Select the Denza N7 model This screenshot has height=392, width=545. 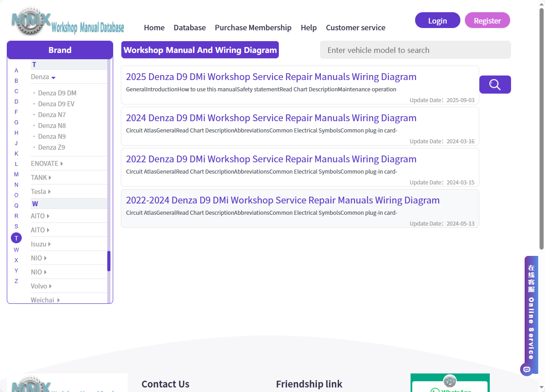point(52,115)
